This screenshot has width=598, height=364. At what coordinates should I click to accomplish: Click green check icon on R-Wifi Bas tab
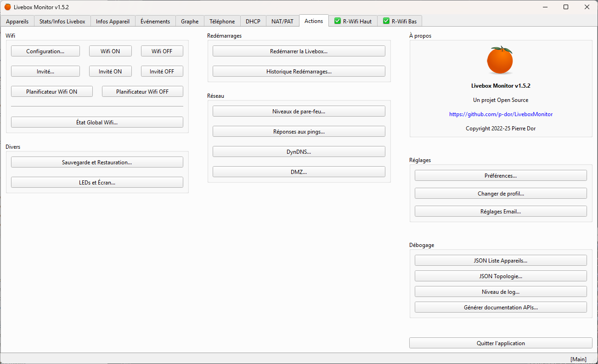click(x=386, y=21)
